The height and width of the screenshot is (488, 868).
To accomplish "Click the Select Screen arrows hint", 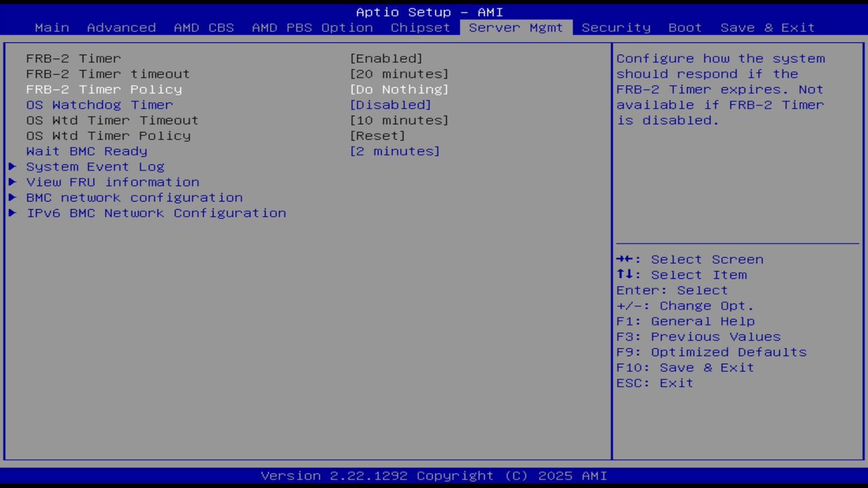I will pyautogui.click(x=690, y=260).
